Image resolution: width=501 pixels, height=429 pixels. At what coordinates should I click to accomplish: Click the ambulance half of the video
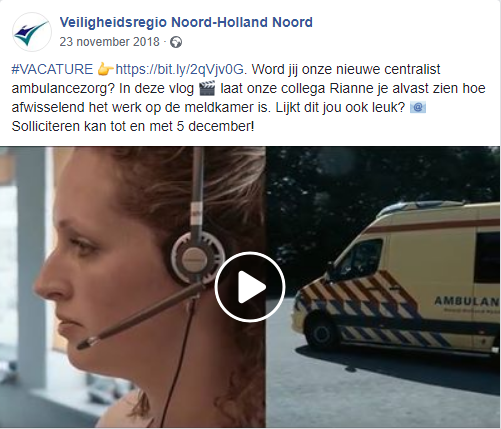click(x=383, y=287)
